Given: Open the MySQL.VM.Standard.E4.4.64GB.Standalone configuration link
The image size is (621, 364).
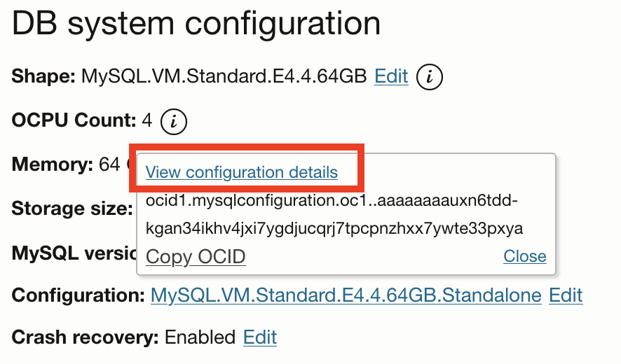Looking at the screenshot, I should (346, 295).
